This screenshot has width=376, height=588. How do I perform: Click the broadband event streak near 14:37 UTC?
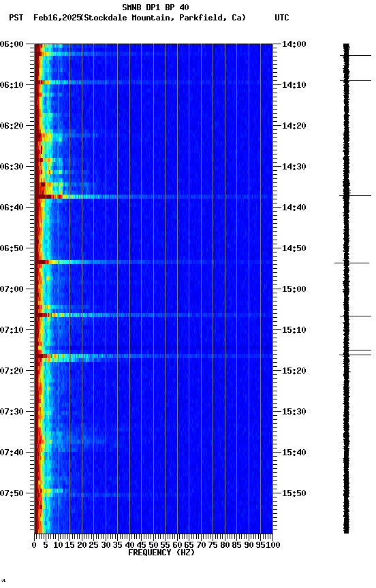point(153,197)
